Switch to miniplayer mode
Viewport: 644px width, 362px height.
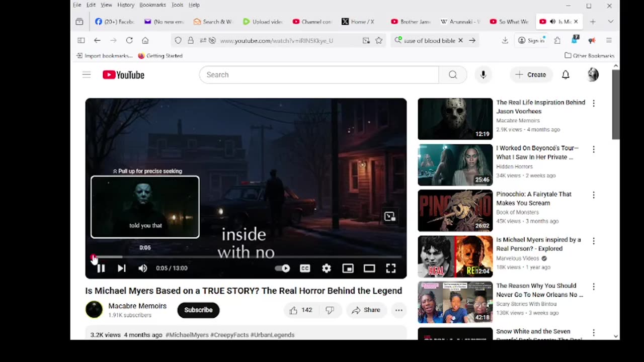tap(348, 268)
